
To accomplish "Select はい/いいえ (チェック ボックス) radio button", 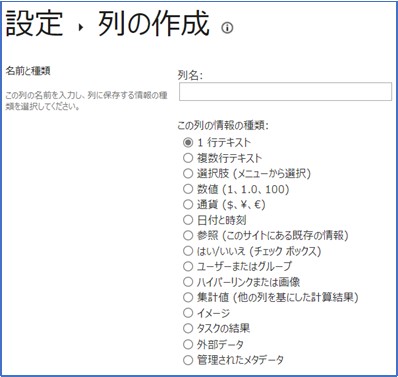I will [188, 251].
